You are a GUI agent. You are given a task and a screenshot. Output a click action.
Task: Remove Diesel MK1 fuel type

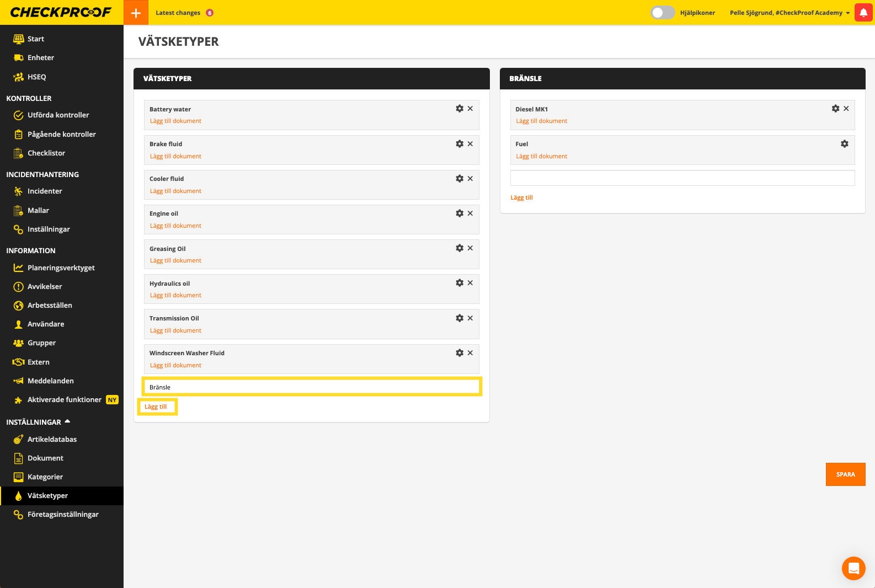846,109
